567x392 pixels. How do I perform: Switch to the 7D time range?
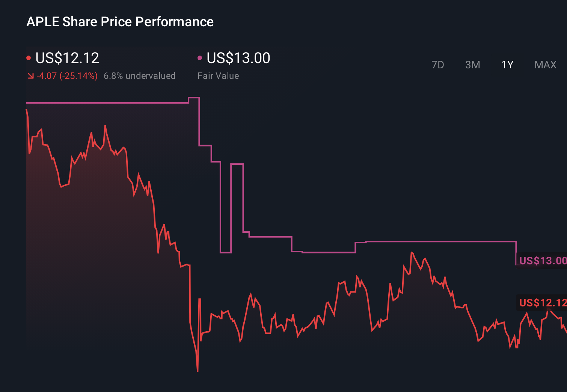[x=438, y=65]
